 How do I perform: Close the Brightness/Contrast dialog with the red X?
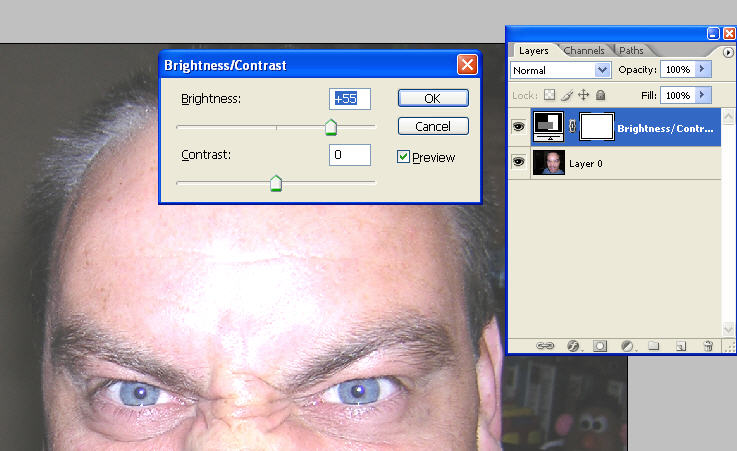pos(467,65)
